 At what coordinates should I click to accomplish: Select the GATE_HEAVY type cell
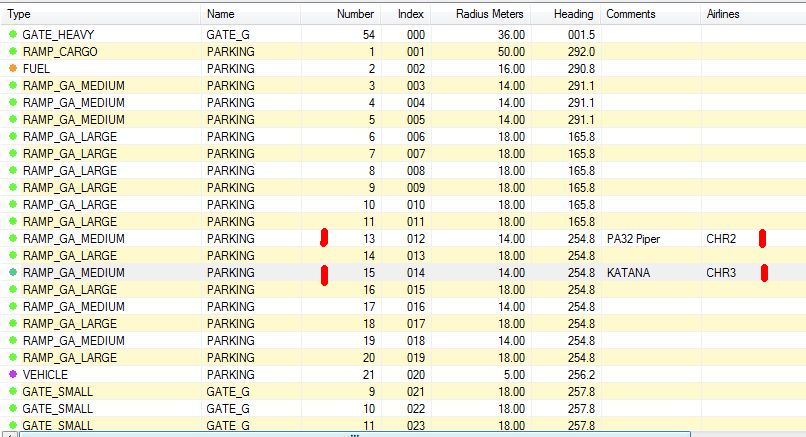(58, 34)
